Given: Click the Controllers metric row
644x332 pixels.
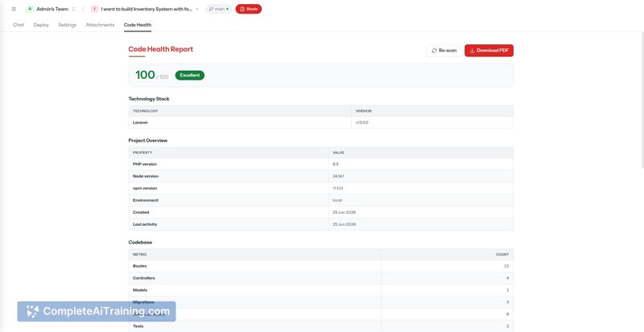Looking at the screenshot, I should click(320, 278).
